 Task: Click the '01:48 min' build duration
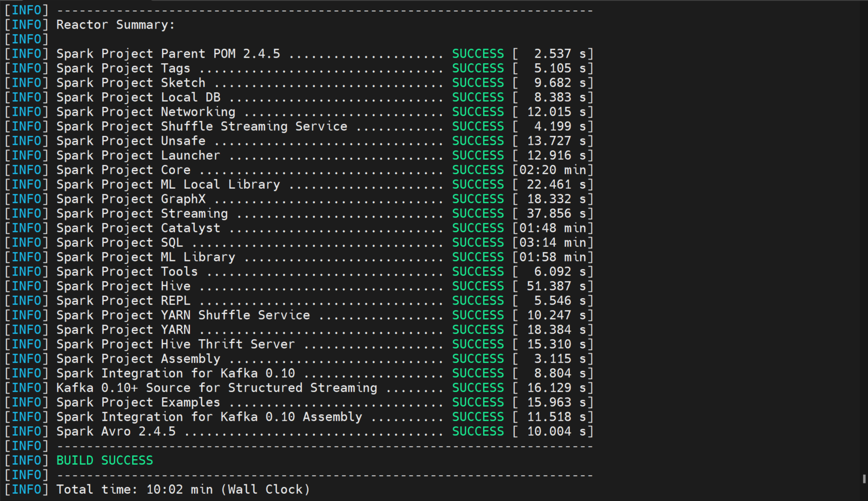coord(553,228)
